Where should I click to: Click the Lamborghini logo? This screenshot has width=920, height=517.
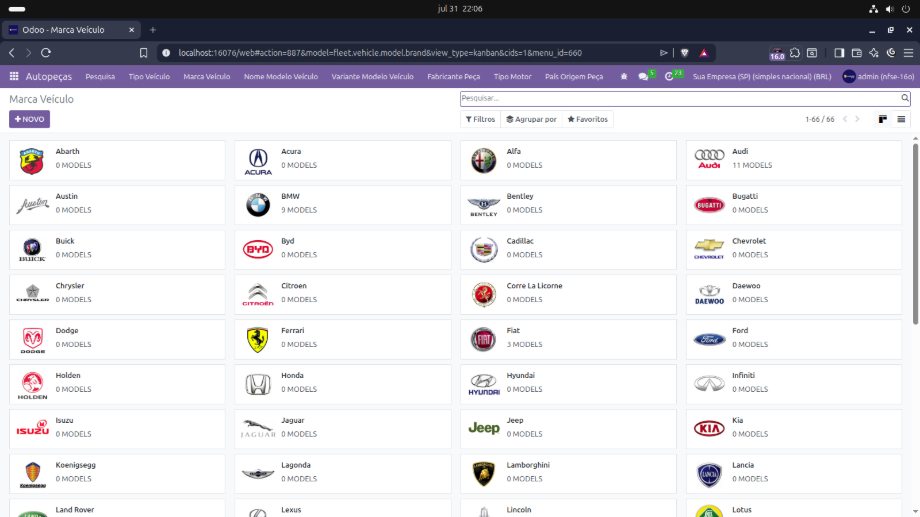[484, 474]
